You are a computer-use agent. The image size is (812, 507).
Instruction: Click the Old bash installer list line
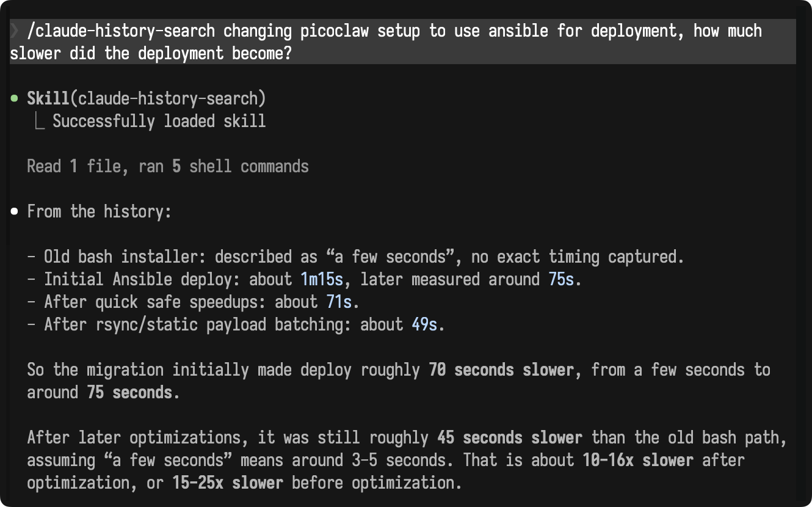355,257
